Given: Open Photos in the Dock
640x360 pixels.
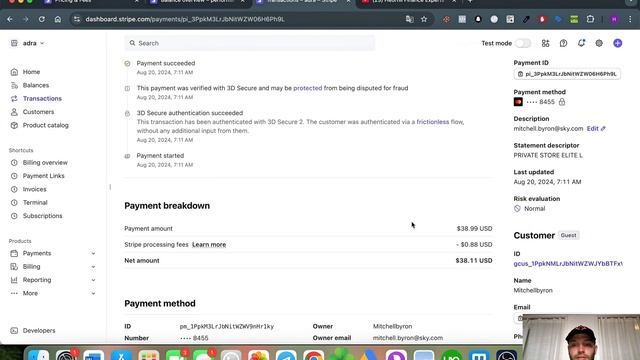Looking at the screenshot, I should pyautogui.click(x=258, y=355).
